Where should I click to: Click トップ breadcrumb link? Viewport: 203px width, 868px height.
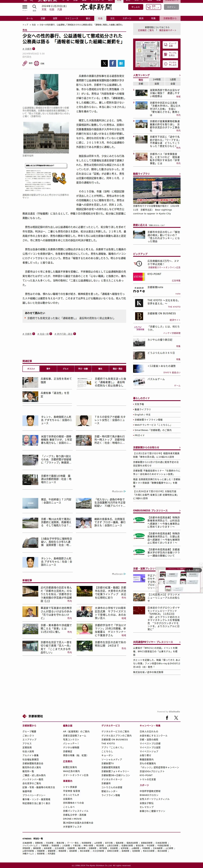click(25, 25)
